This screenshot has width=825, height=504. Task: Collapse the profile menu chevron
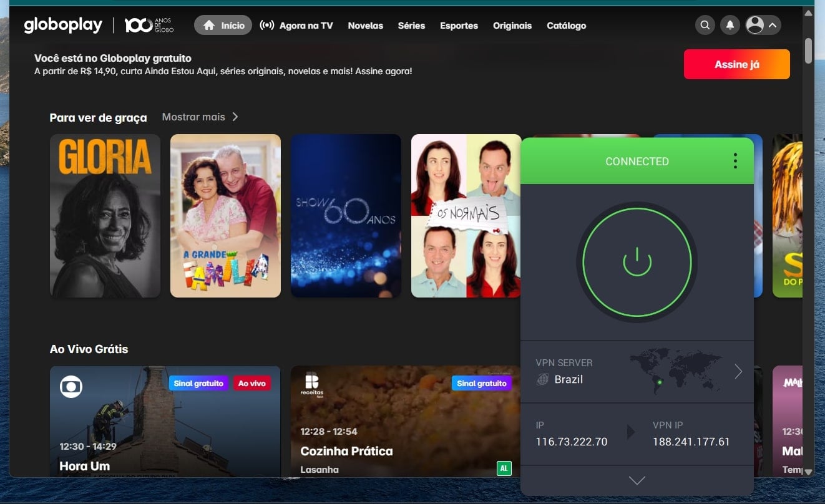[773, 25]
